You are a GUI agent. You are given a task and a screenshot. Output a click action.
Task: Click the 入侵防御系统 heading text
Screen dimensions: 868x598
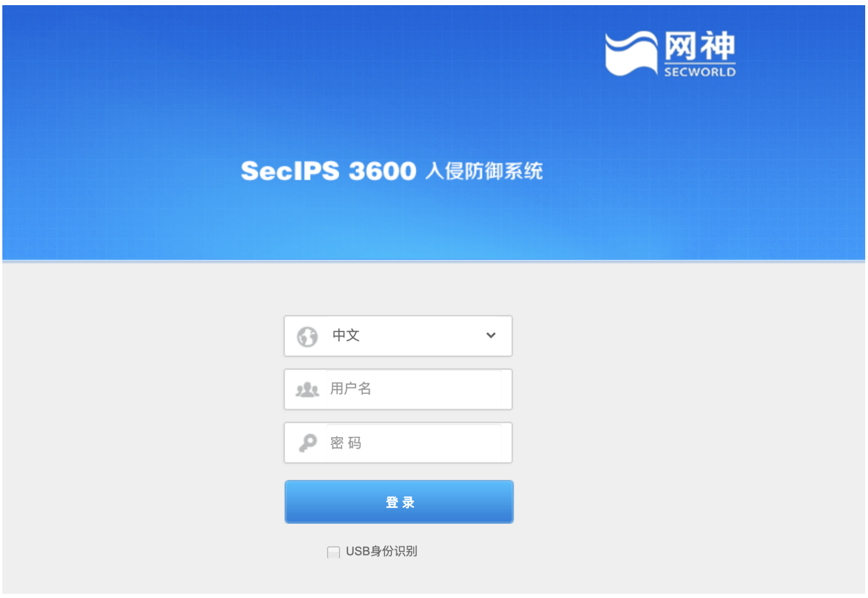click(484, 171)
